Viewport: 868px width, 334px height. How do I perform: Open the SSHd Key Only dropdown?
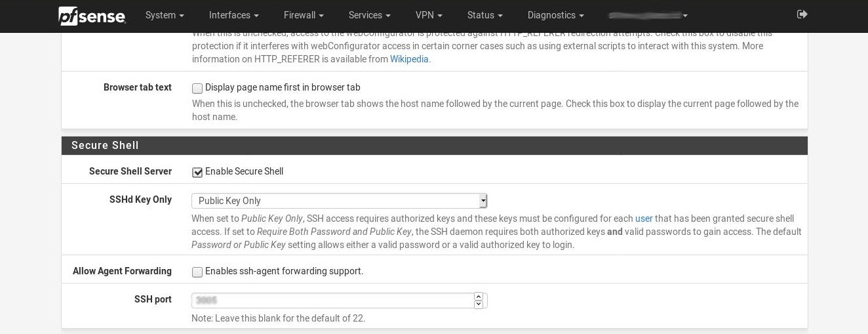(339, 201)
